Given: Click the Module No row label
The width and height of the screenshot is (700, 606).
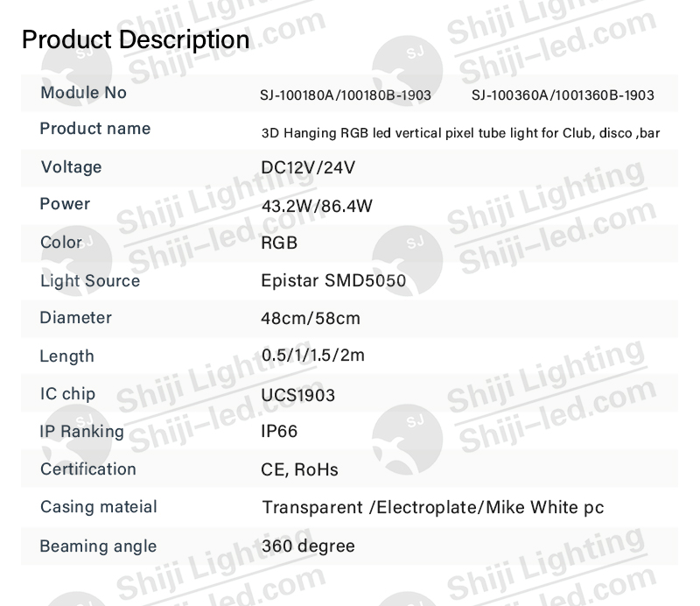Looking at the screenshot, I should click(x=83, y=93).
